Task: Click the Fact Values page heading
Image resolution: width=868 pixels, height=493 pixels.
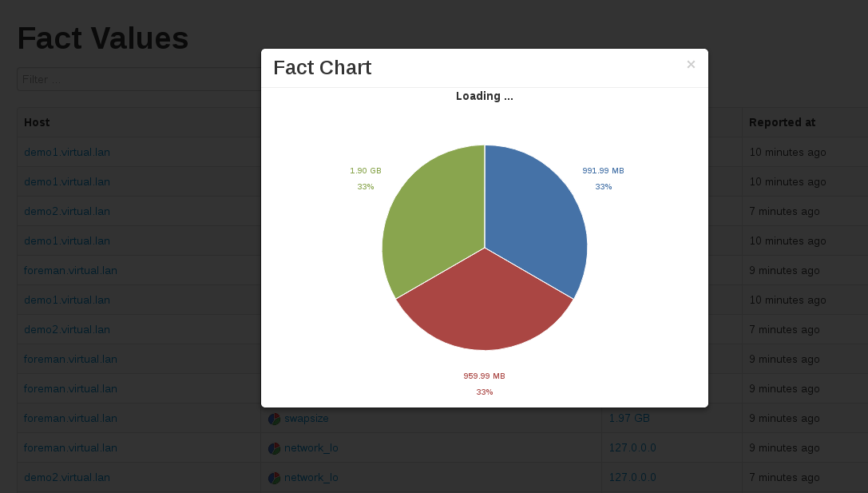Action: pos(103,38)
